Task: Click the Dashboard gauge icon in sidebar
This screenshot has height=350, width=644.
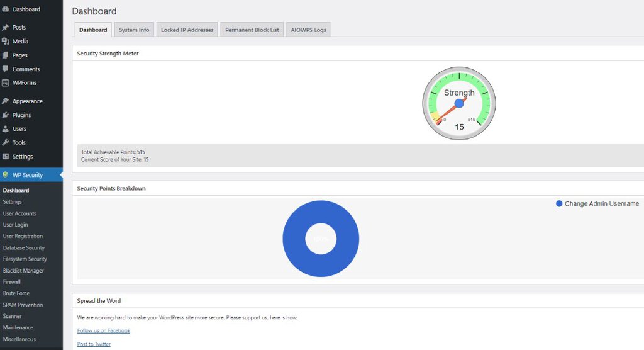Action: click(5, 9)
